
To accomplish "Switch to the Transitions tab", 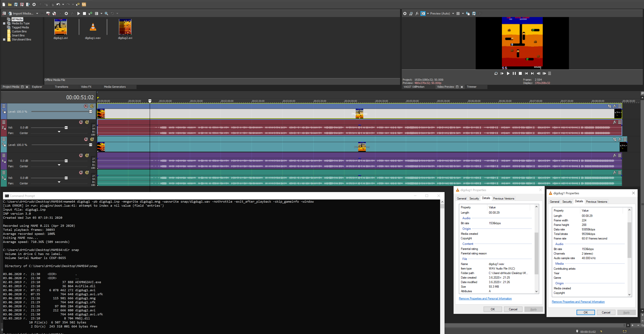I will tap(62, 87).
